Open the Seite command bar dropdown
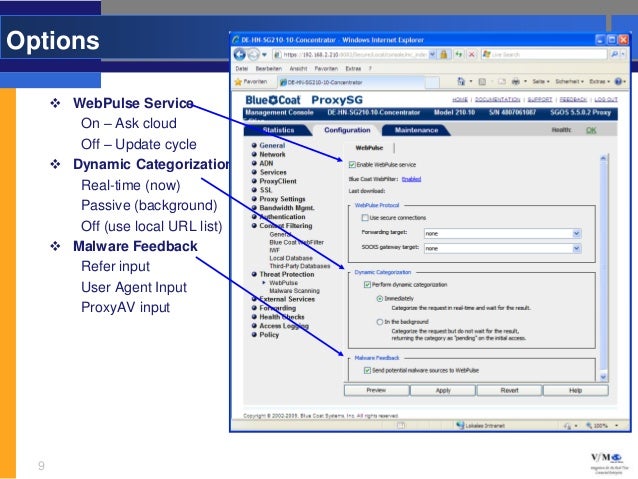Screen dimensions: 638x479 click(541, 82)
